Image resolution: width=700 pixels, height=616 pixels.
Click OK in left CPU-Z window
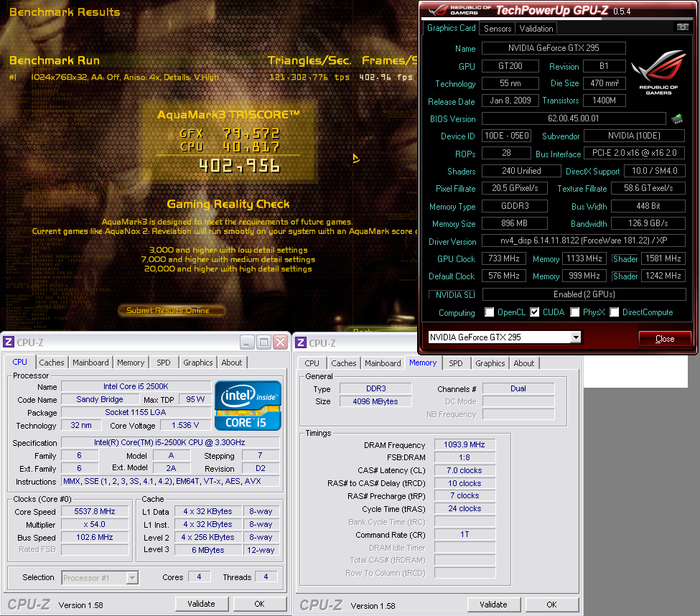(259, 604)
